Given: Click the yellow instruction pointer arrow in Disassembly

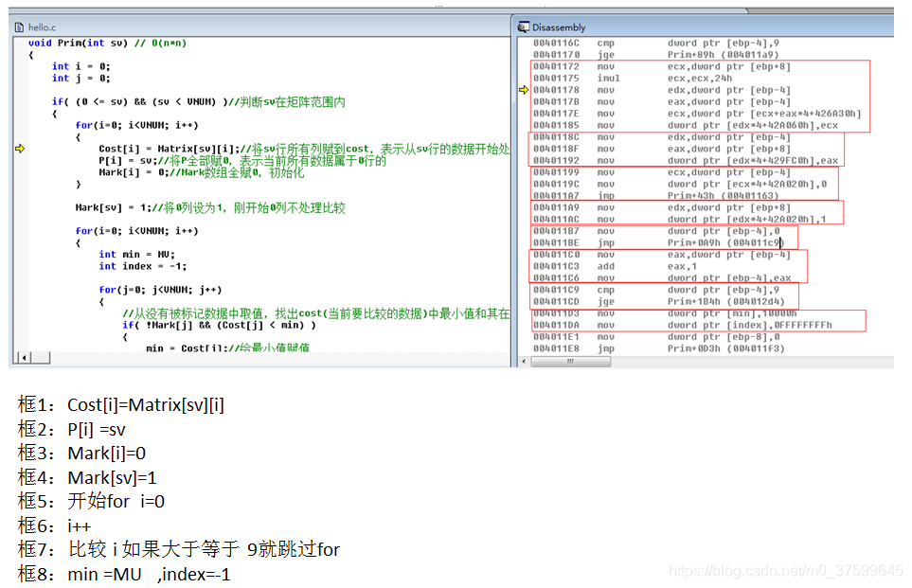Looking at the screenshot, I should tap(524, 90).
